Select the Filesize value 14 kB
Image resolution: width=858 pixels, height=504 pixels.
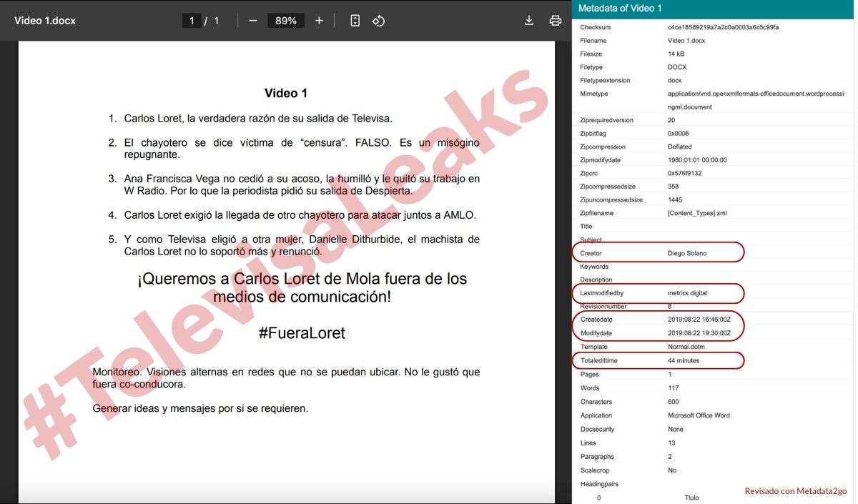(x=676, y=54)
